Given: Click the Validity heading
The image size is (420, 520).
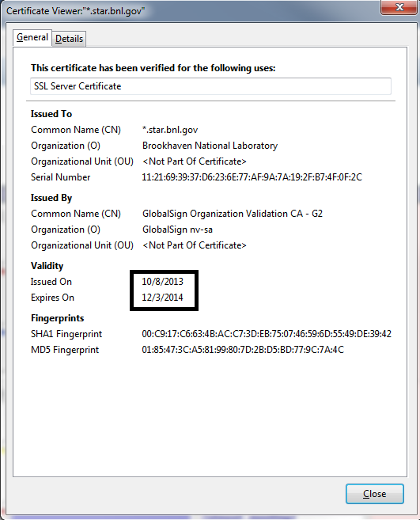Looking at the screenshot, I should [47, 266].
